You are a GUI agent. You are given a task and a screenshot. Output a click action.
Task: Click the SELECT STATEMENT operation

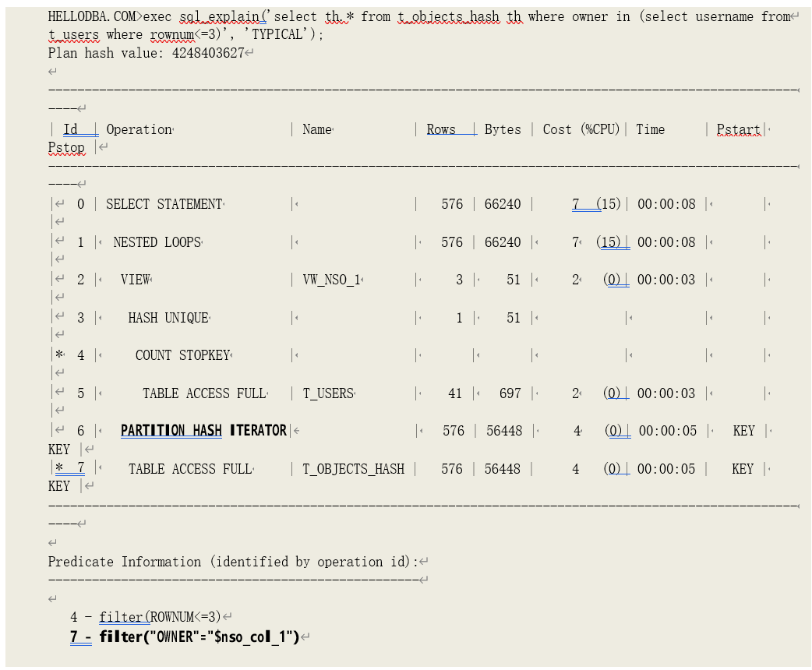pyautogui.click(x=164, y=204)
